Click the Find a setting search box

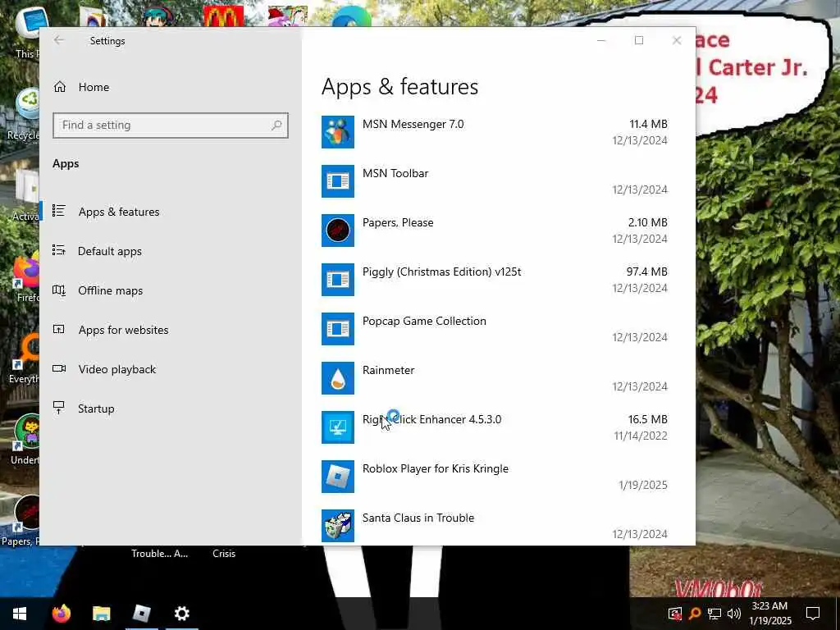171,126
